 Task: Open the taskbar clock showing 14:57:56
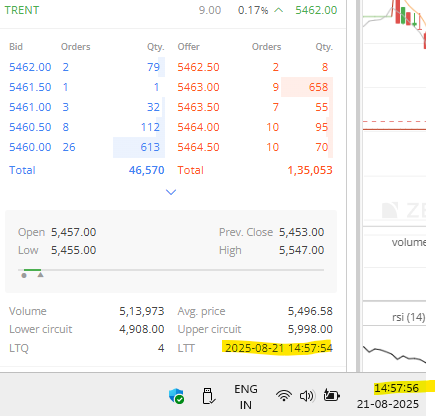click(x=396, y=388)
